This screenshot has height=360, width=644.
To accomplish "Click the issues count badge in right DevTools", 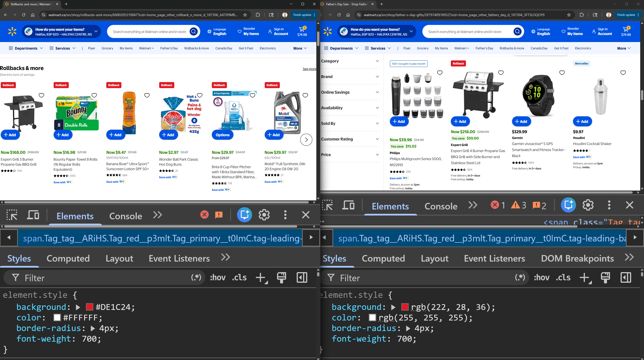I will [x=539, y=205].
